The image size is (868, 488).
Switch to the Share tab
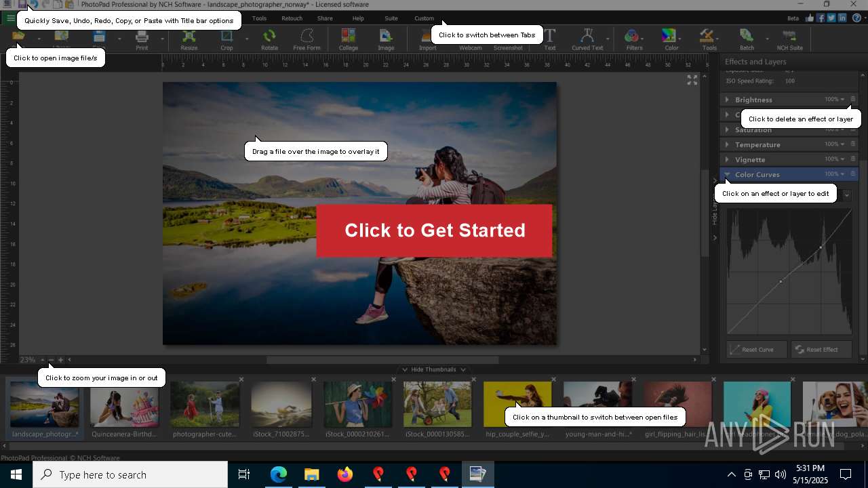click(x=325, y=18)
